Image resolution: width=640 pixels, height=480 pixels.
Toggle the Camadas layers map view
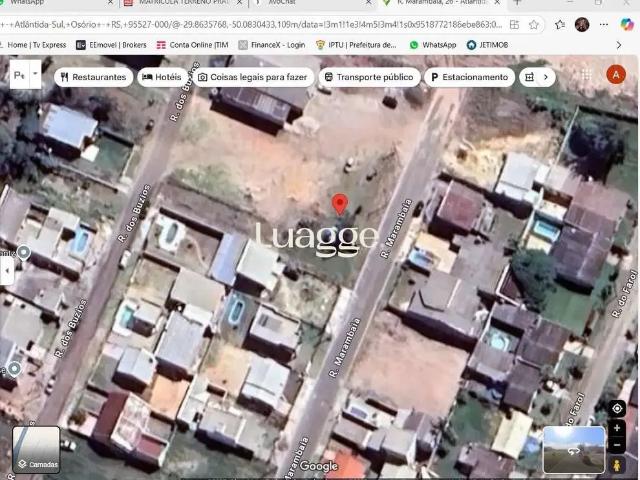[36, 449]
